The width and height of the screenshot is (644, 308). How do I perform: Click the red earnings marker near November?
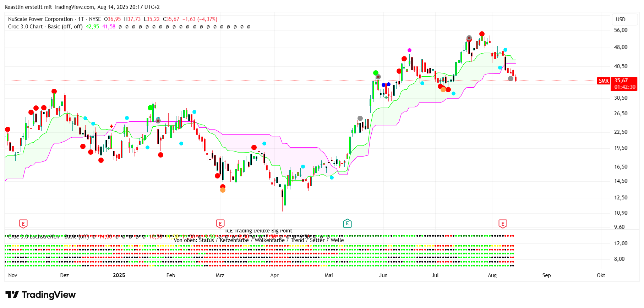[23, 224]
